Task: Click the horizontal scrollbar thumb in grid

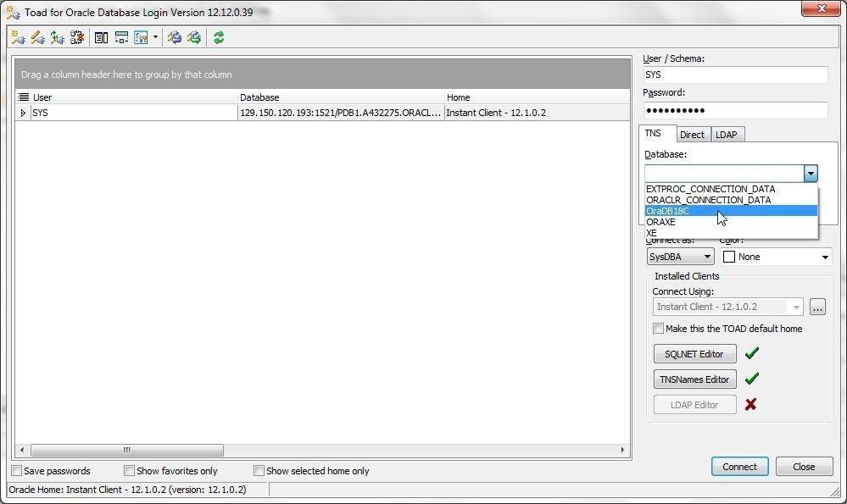Action: [x=127, y=450]
